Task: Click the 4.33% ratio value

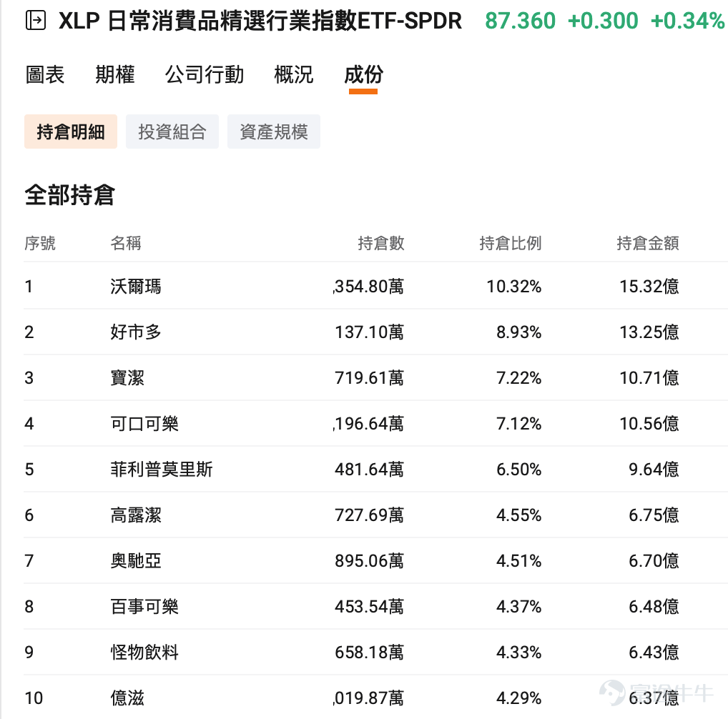Action: tap(519, 653)
